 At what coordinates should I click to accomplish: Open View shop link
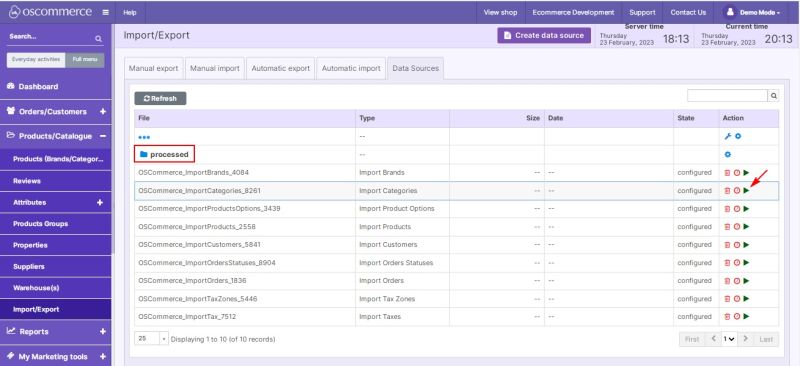[x=500, y=12]
